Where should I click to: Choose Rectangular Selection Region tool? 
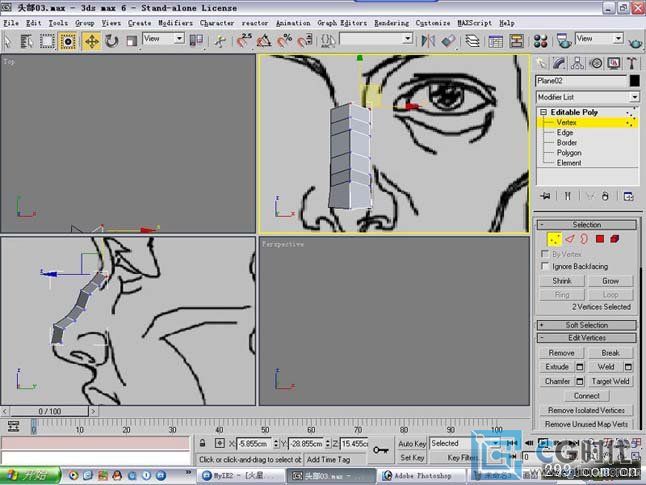click(47, 41)
